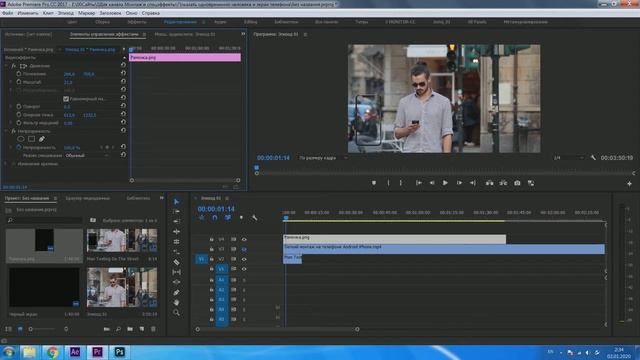Export frame with camera icon

517,183
